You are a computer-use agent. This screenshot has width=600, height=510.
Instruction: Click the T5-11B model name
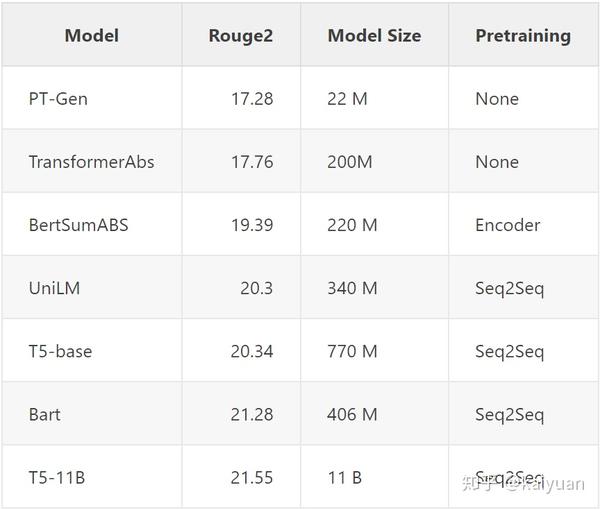tap(57, 478)
